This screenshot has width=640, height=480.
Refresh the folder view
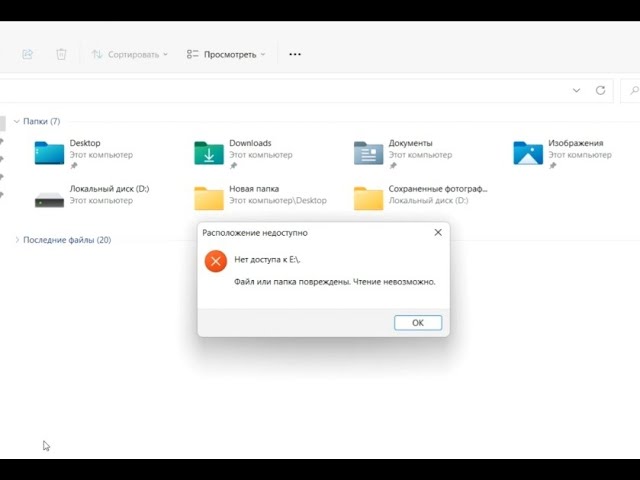600,90
